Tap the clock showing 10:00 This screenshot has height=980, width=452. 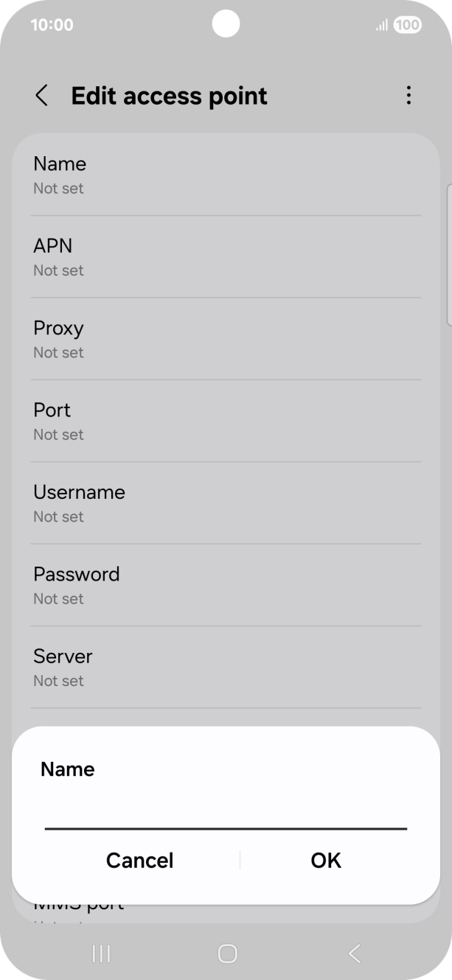pos(52,24)
